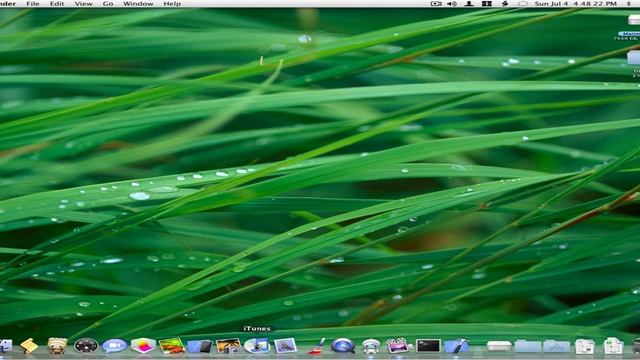Viewport: 640px width, 360px height.
Task: Open the blue folder with black tablet icon
Action: coord(200,346)
